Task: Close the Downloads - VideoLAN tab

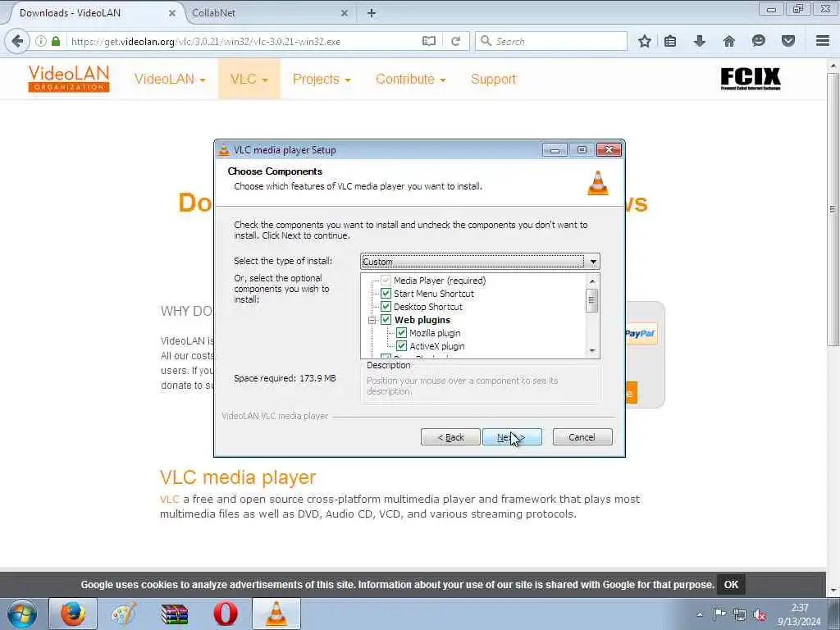Action: [x=172, y=13]
